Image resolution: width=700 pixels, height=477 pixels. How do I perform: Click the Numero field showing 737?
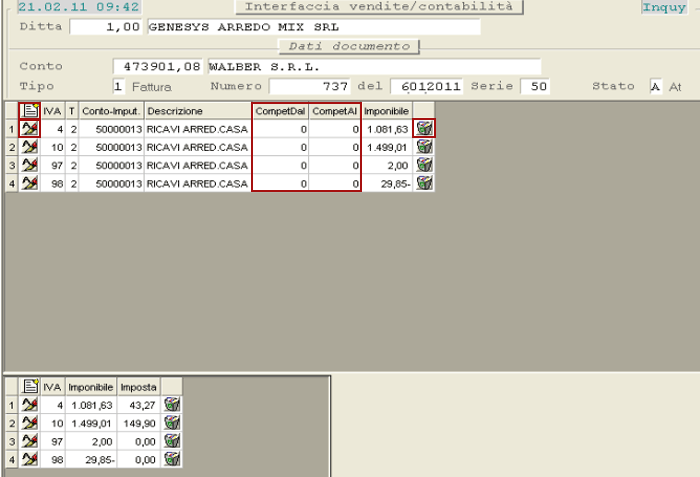point(311,86)
